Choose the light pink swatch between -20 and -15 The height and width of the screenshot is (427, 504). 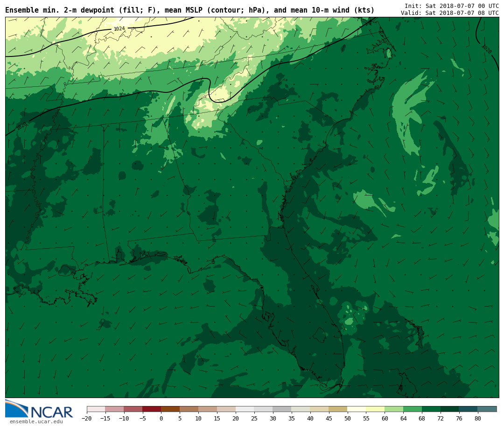pyautogui.click(x=96, y=409)
